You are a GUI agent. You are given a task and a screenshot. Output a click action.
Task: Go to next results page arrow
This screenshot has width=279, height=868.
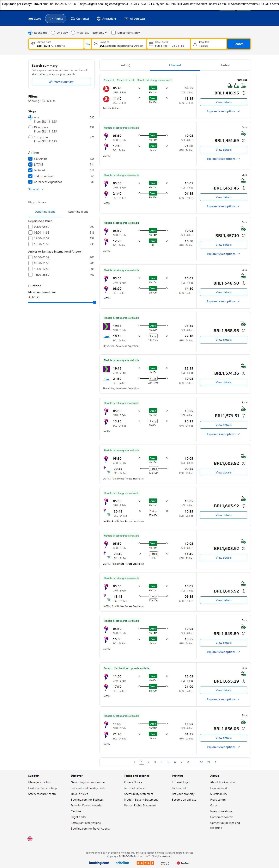(216, 762)
